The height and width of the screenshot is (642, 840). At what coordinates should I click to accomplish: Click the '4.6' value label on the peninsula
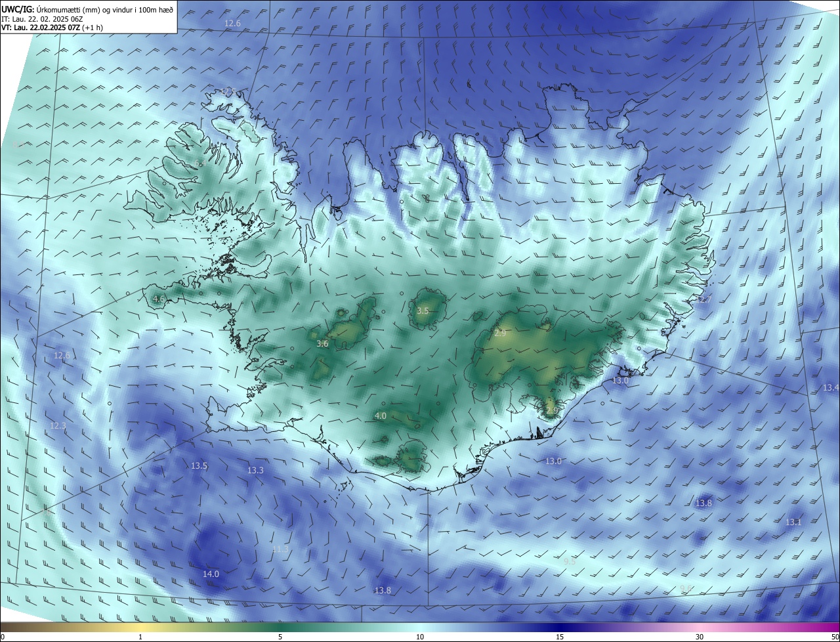(x=158, y=299)
